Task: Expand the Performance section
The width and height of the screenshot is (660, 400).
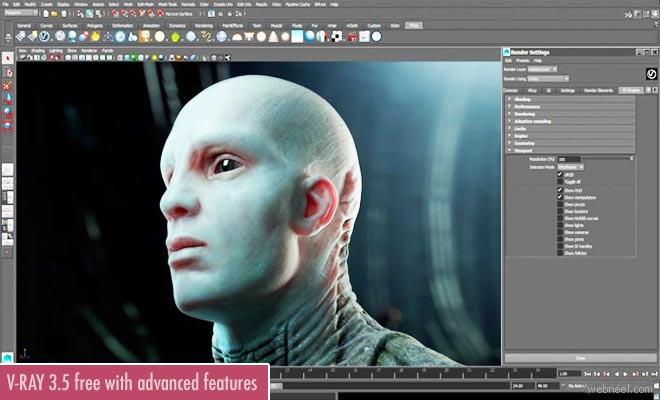Action: click(570, 107)
